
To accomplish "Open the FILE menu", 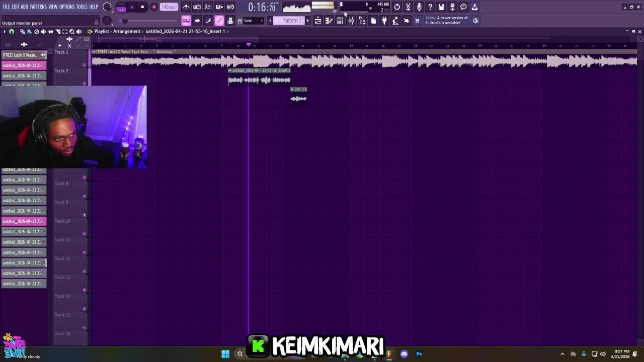I will [x=6, y=7].
